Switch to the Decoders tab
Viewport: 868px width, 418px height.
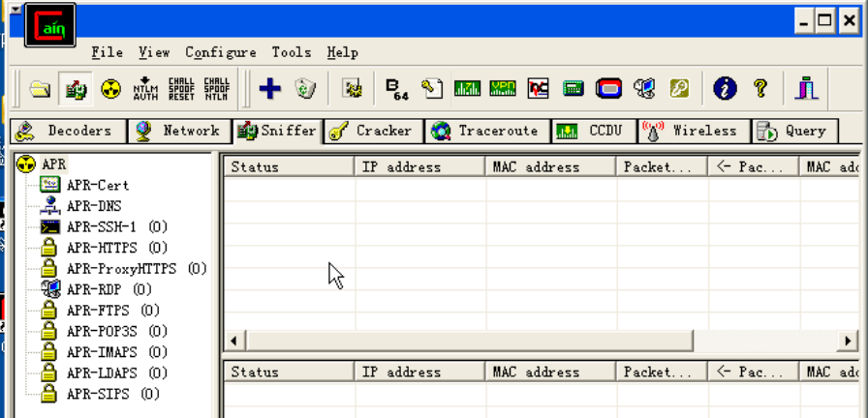(x=68, y=132)
